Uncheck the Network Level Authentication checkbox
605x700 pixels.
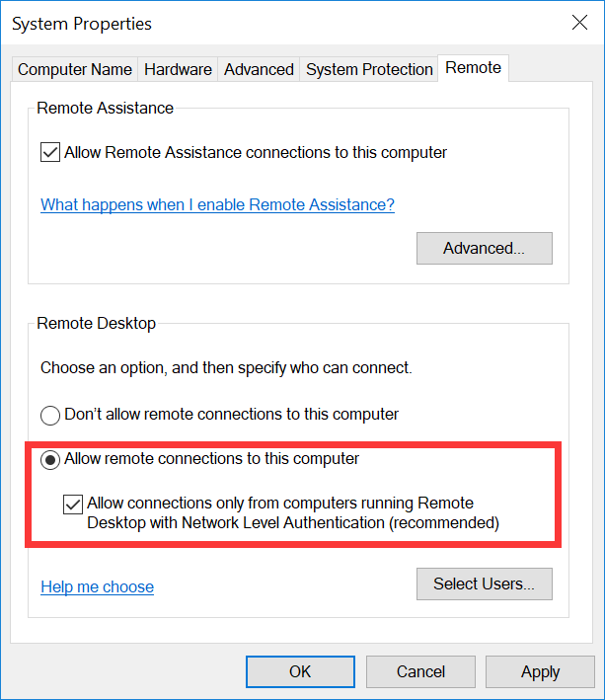[x=73, y=504]
